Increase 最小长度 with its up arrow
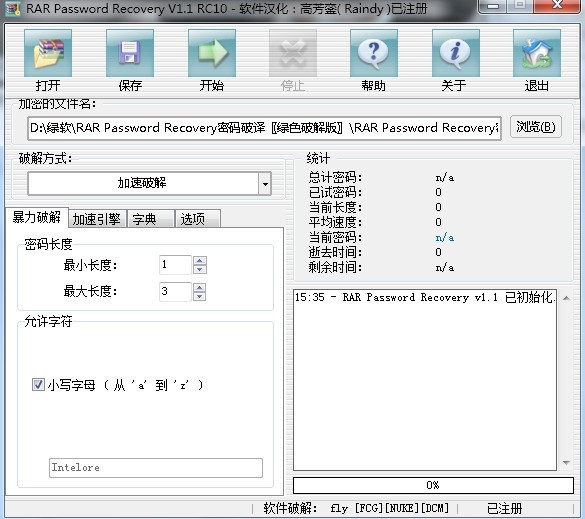585x519 pixels. point(200,261)
